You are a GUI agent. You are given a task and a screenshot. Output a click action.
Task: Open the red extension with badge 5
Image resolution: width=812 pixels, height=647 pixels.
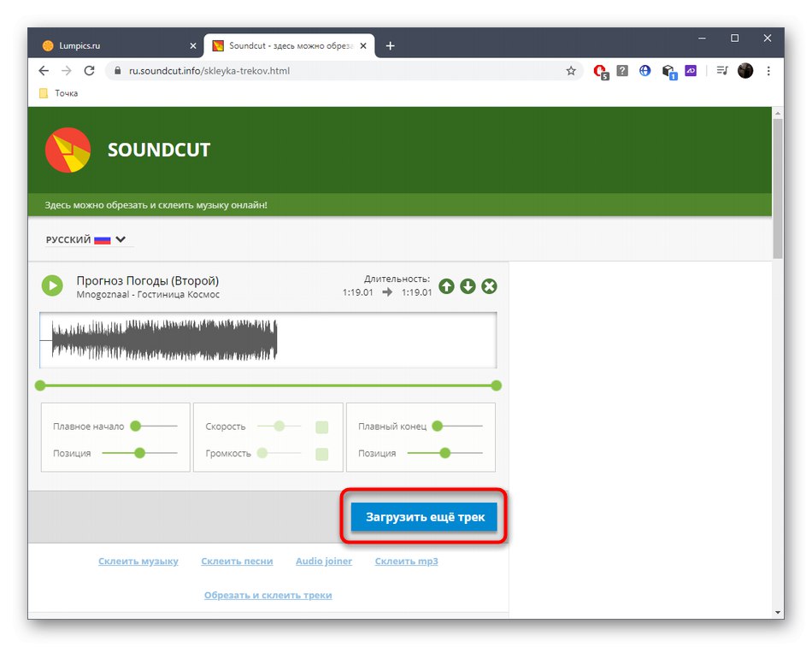pyautogui.click(x=601, y=72)
